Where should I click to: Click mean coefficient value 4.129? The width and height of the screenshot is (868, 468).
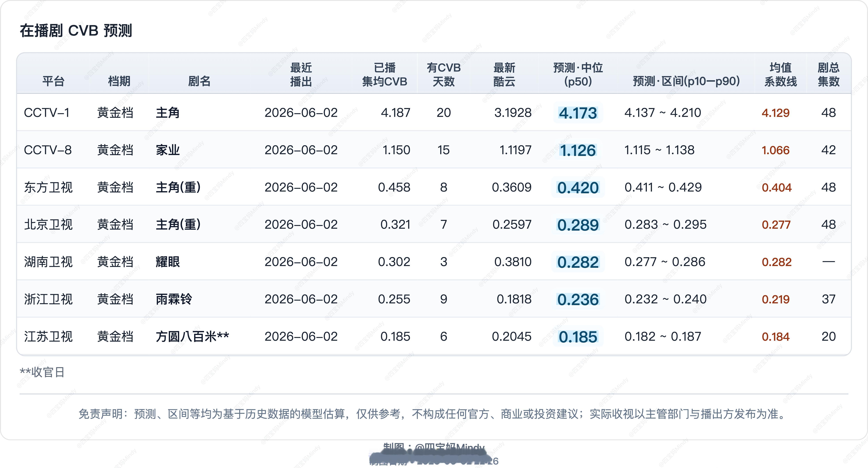[x=775, y=113]
